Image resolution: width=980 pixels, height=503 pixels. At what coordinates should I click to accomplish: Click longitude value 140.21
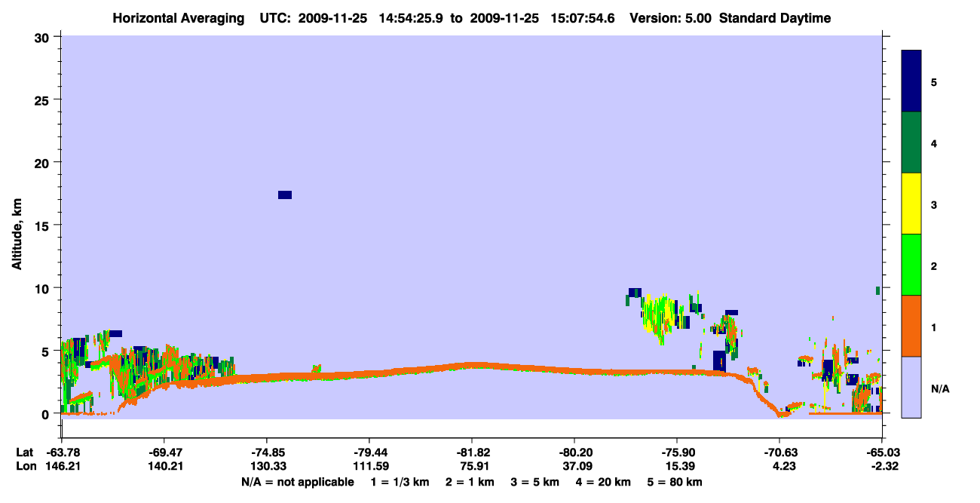tap(164, 466)
